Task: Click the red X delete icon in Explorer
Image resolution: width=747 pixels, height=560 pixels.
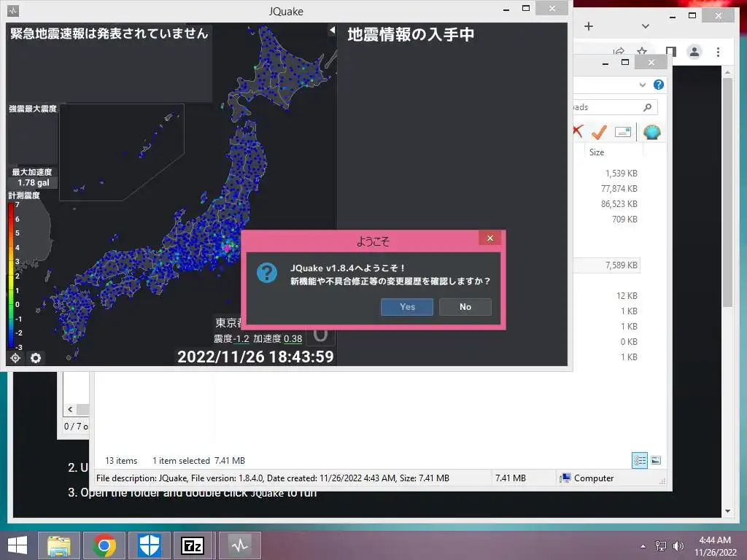Action: [578, 131]
